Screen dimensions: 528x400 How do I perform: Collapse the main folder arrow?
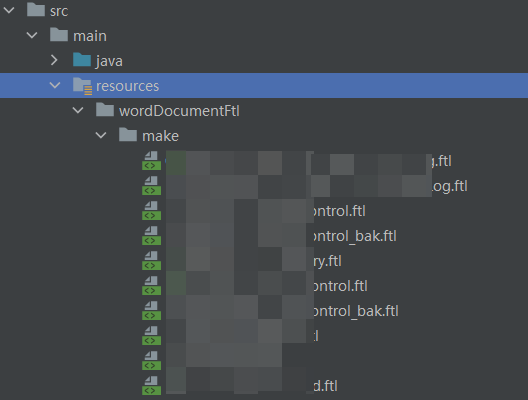[x=32, y=35]
